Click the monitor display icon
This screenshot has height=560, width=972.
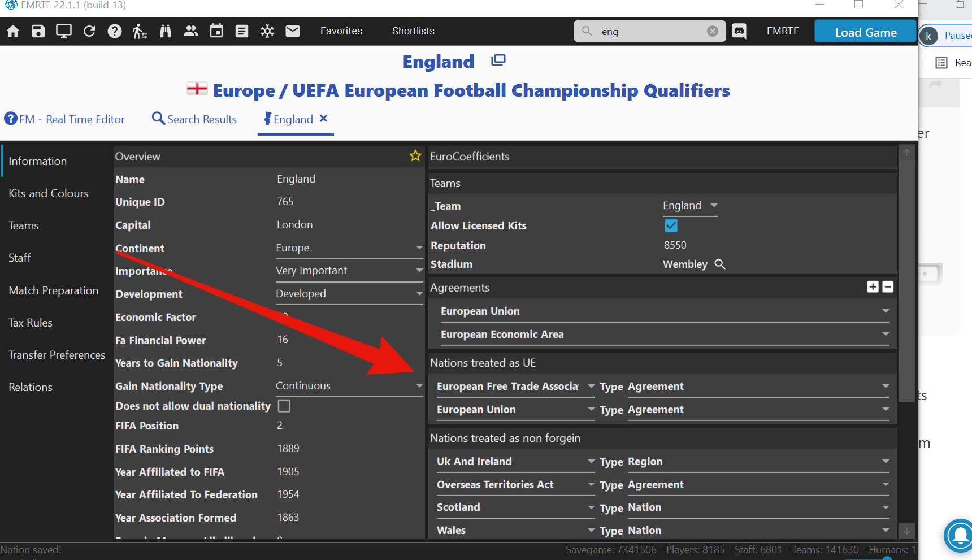[64, 31]
